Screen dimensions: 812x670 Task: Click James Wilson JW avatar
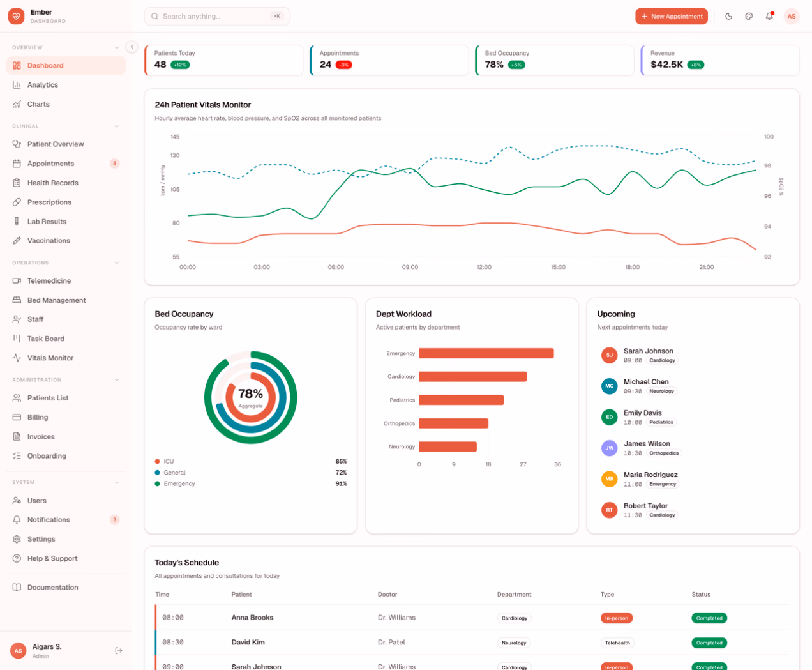(x=610, y=448)
